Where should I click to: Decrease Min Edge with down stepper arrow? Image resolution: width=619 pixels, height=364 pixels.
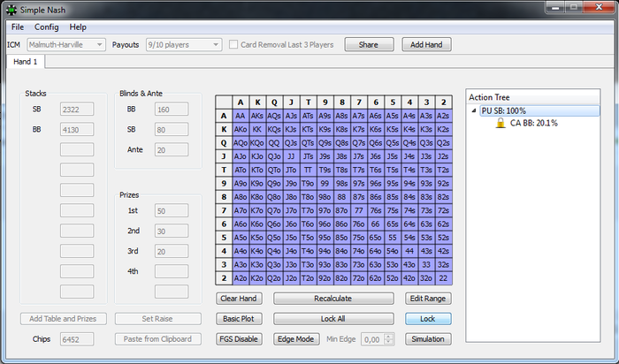pyautogui.click(x=389, y=342)
